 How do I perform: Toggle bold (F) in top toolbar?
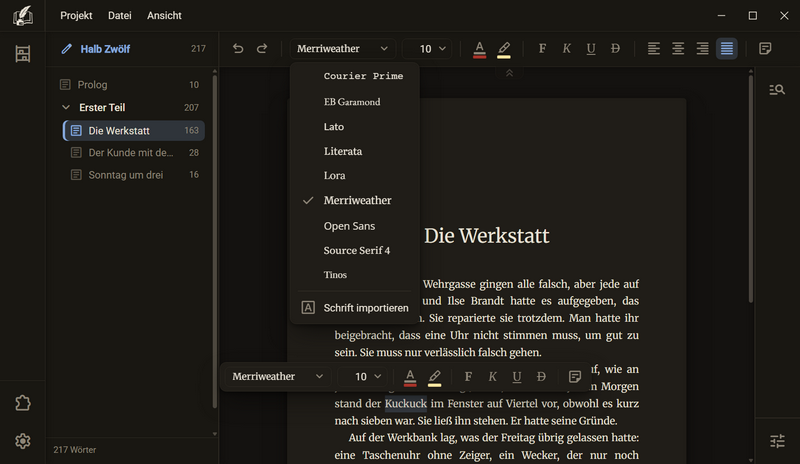(542, 48)
